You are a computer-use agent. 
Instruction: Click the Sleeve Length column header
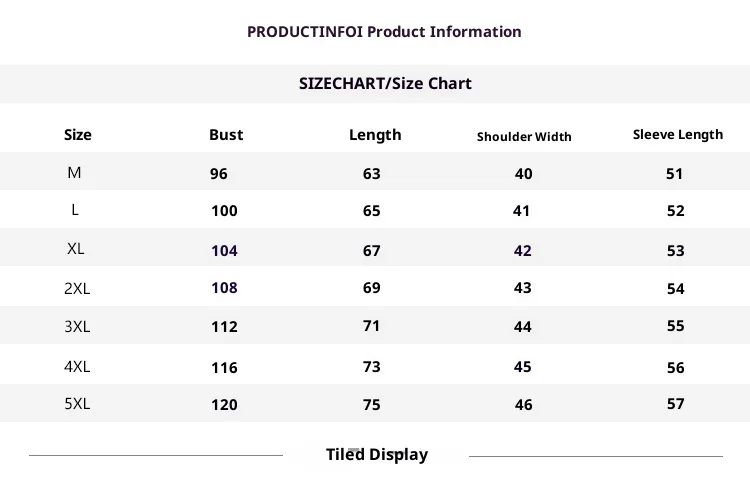point(677,134)
